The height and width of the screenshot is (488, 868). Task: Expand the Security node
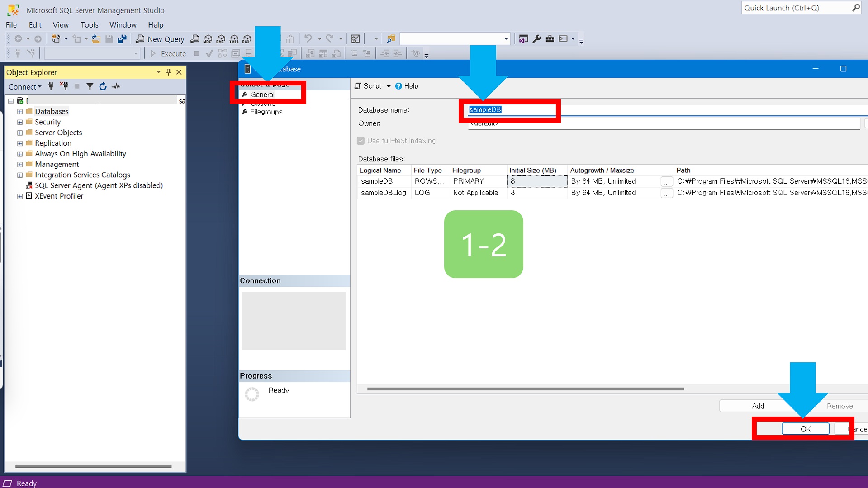[20, 122]
